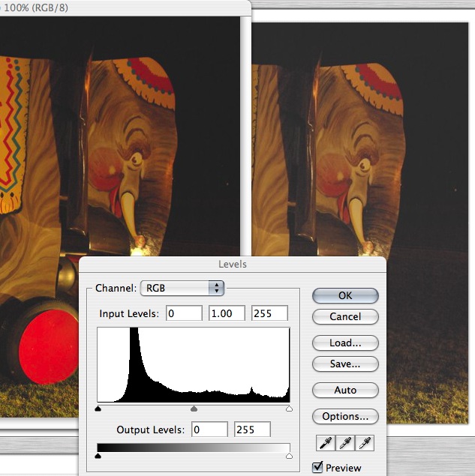
Task: Click the gray midtone input slider
Action: click(194, 409)
